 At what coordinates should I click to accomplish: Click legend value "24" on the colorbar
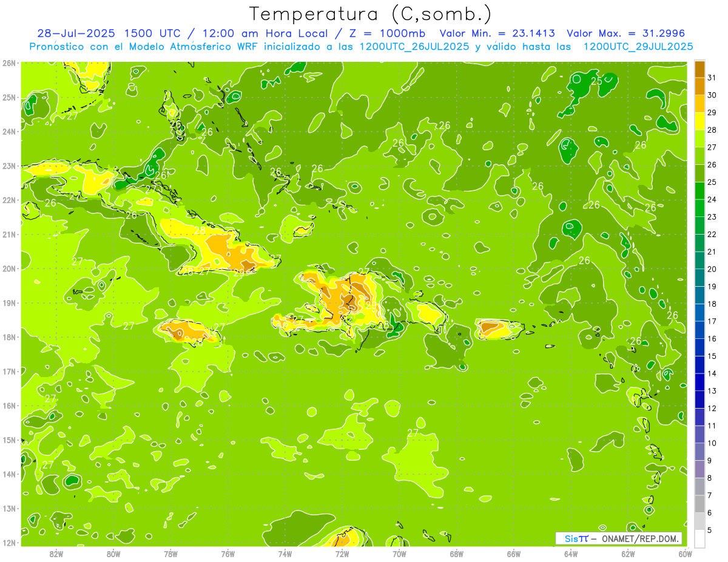click(712, 199)
